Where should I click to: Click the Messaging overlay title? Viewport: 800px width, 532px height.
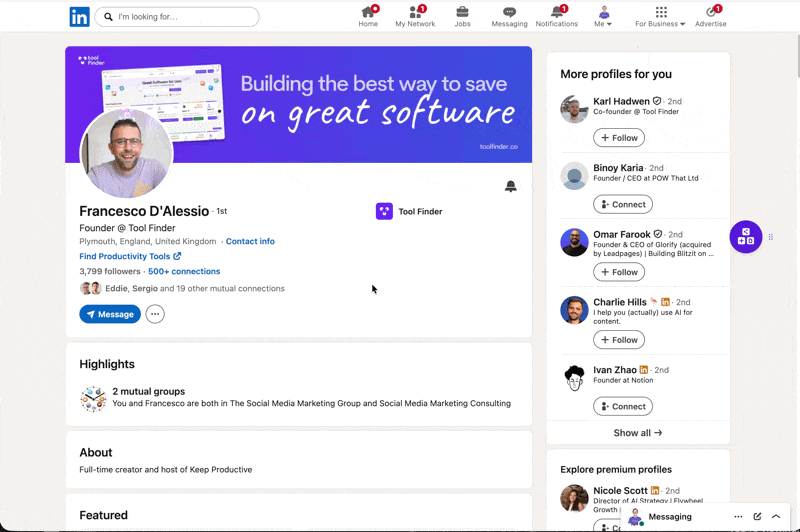(x=670, y=517)
